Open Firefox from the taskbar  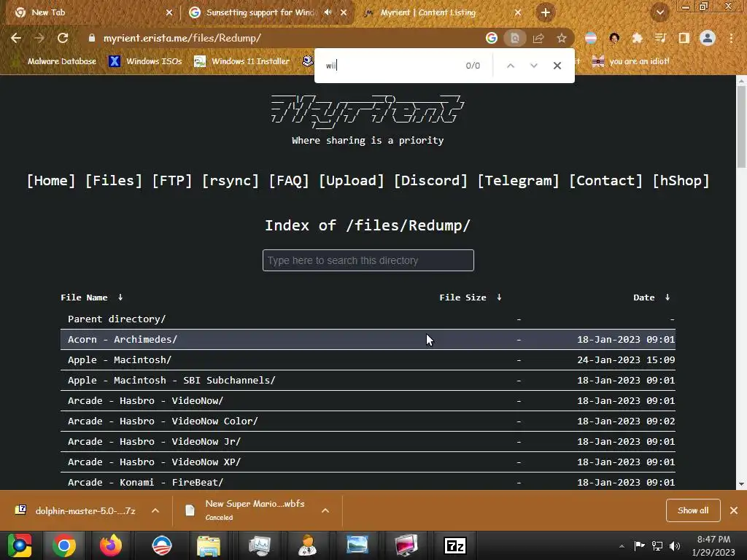click(x=111, y=545)
